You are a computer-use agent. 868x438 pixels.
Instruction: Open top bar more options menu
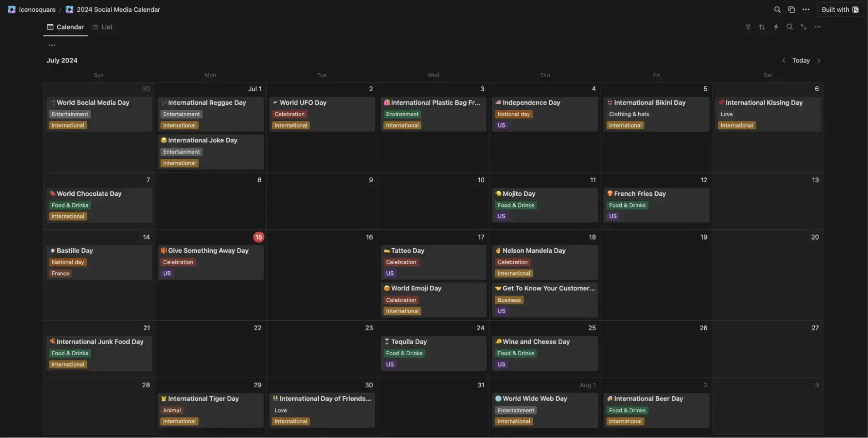point(806,10)
